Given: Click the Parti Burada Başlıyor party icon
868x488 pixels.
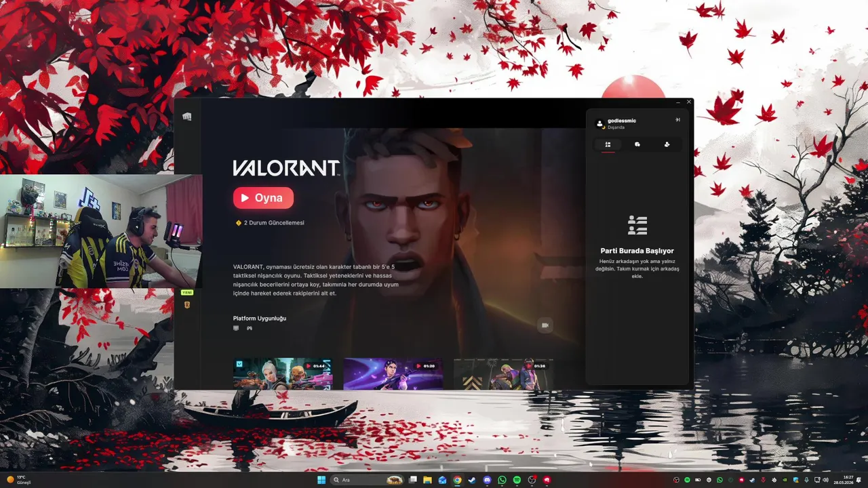Looking at the screenshot, I should click(637, 225).
